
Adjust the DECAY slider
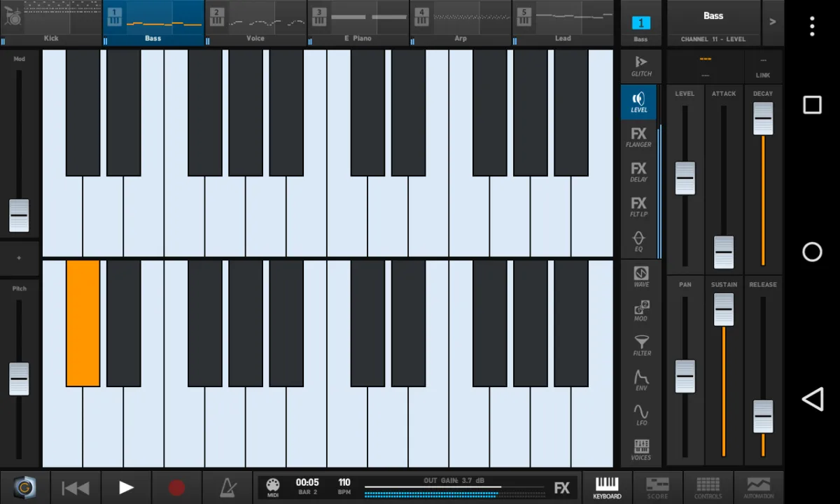[x=762, y=118]
